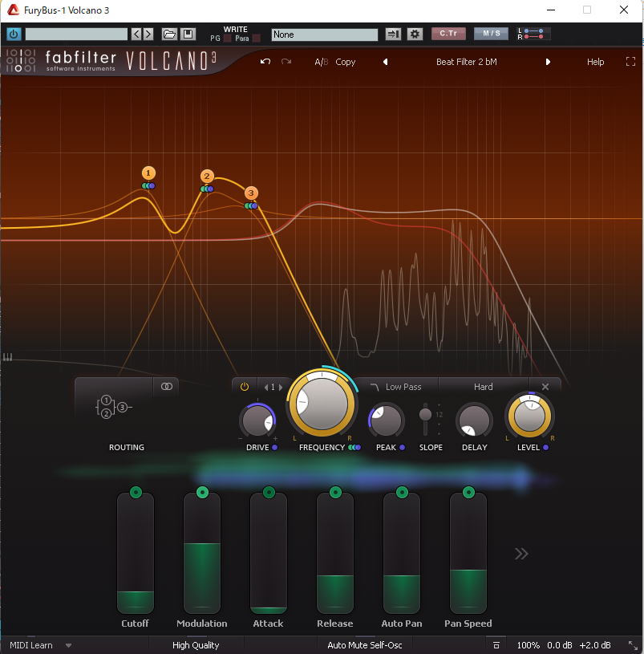Open the preset folder icon in host toolbar

pos(169,35)
